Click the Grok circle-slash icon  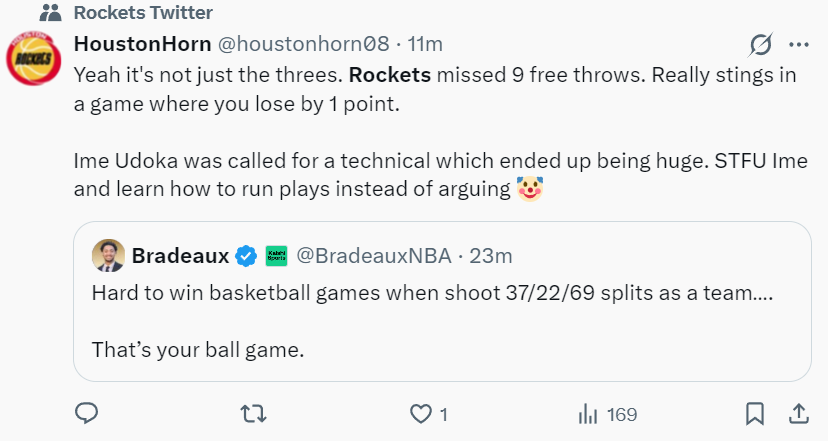point(761,45)
